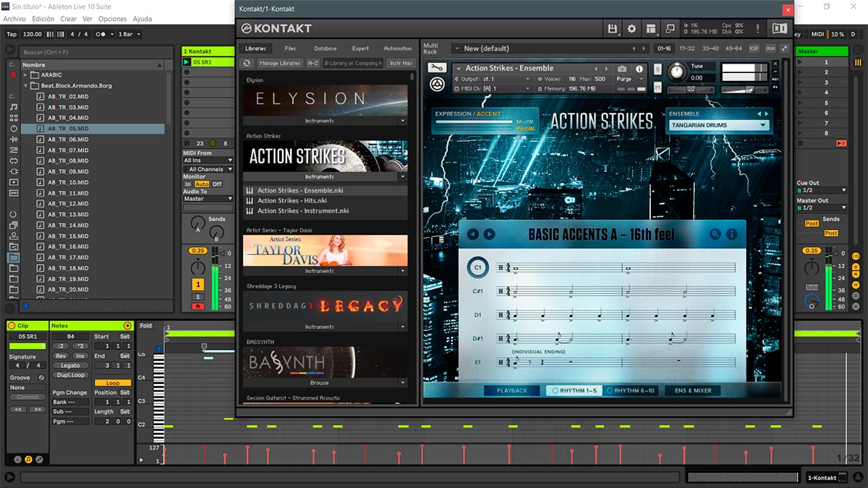Click the exclamation warning icon in Kontakt
The height and width of the screenshot is (488, 868).
point(758,28)
